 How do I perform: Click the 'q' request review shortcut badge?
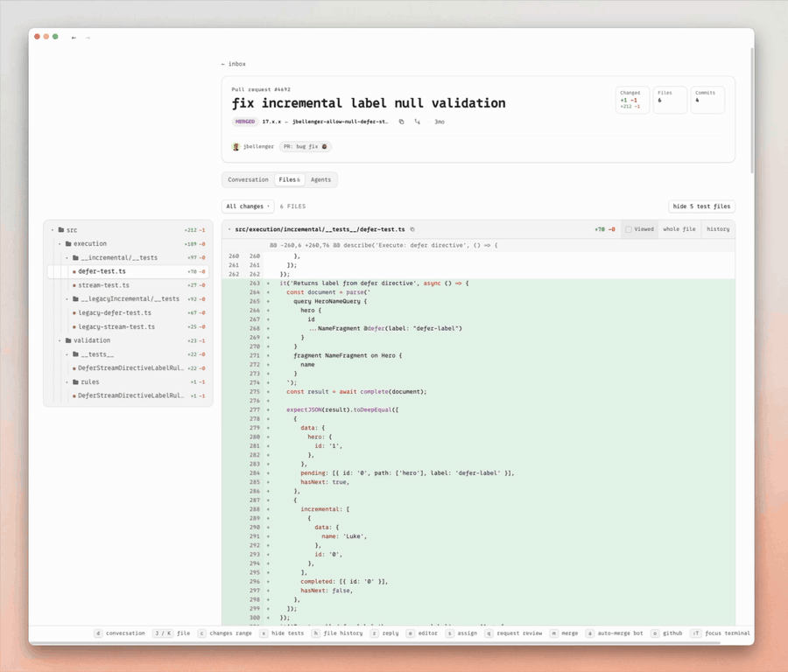[489, 633]
